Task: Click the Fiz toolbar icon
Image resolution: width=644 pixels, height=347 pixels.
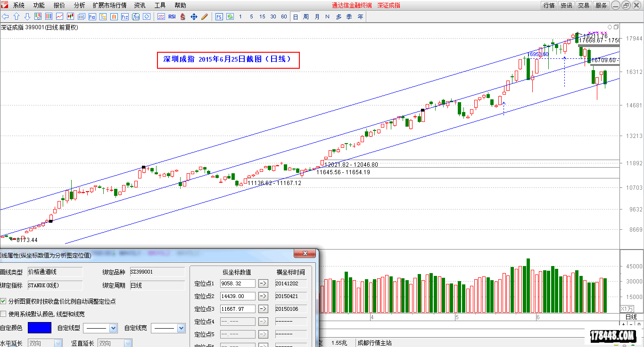Action: 125,16
